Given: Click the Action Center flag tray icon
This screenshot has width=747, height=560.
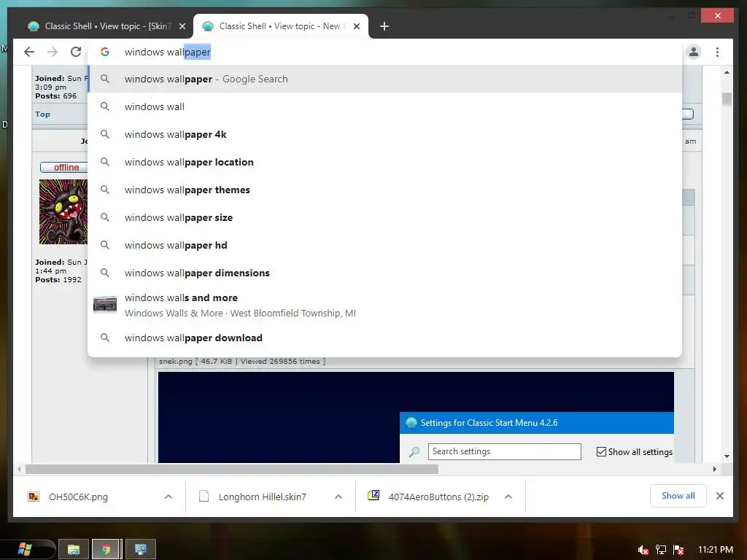Looking at the screenshot, I should tap(678, 550).
